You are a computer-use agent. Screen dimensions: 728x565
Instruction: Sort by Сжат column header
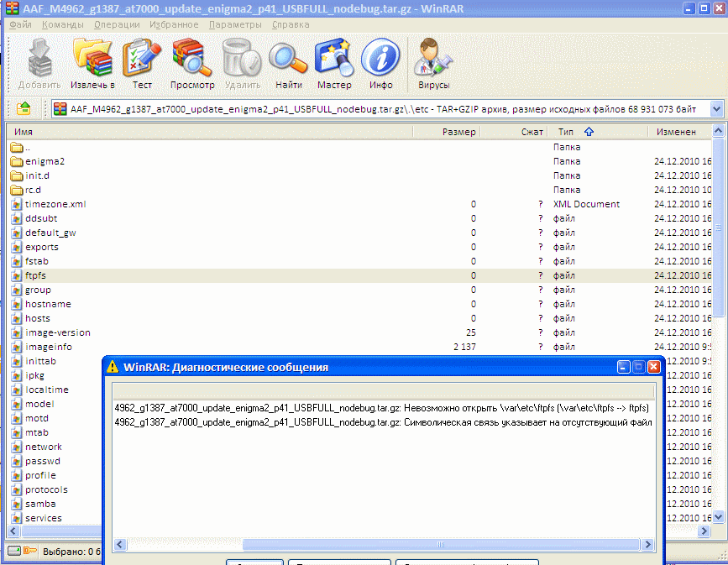[x=514, y=132]
